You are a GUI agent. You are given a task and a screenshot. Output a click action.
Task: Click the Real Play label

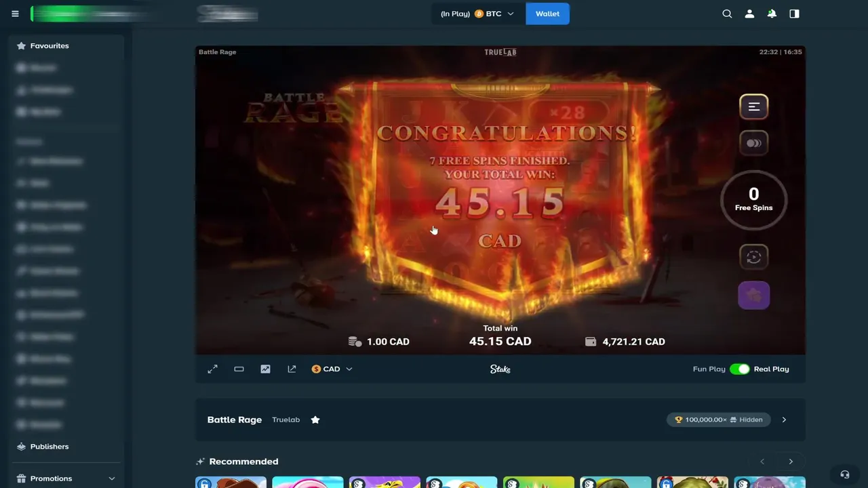point(771,369)
